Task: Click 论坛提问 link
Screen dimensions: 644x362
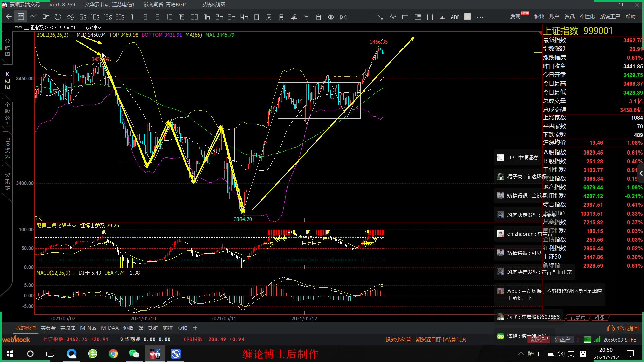Action: [623, 328]
